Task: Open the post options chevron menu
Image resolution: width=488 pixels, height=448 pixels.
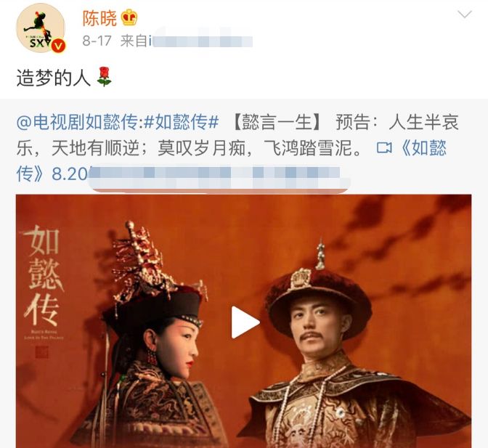Action: pos(464,14)
